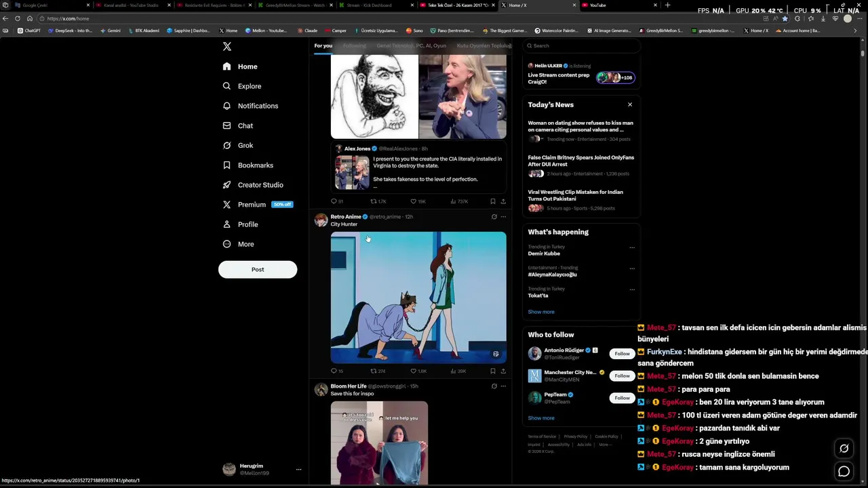Open the Bloom Her Life video thumbnail
868x488 pixels.
[x=379, y=443]
